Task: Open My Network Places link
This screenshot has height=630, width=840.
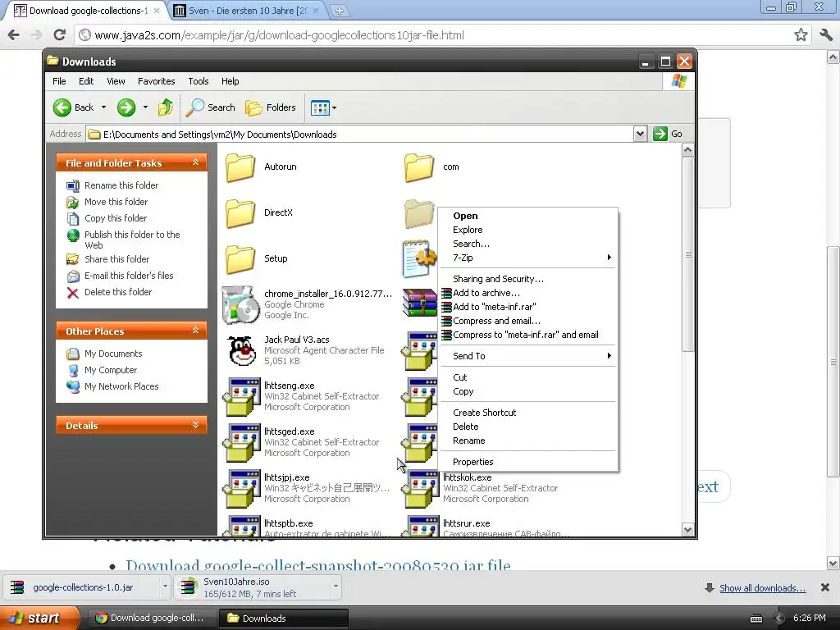Action: tap(121, 387)
